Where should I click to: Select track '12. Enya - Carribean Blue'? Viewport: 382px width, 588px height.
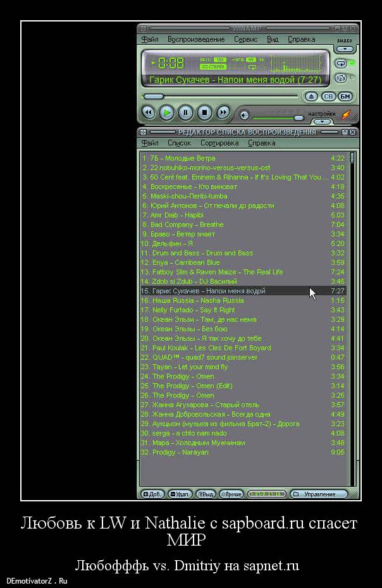(243, 262)
